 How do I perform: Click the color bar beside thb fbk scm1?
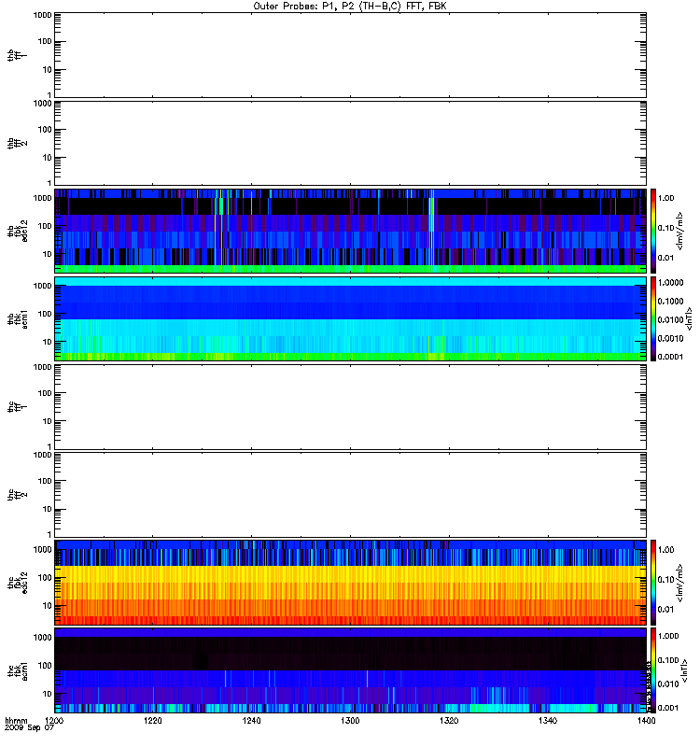tap(653, 318)
